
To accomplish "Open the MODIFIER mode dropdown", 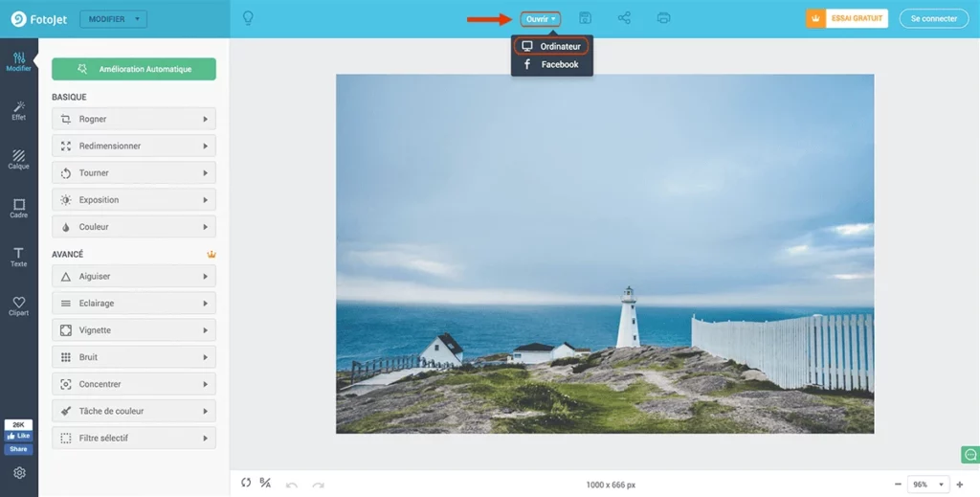I will 112,19.
